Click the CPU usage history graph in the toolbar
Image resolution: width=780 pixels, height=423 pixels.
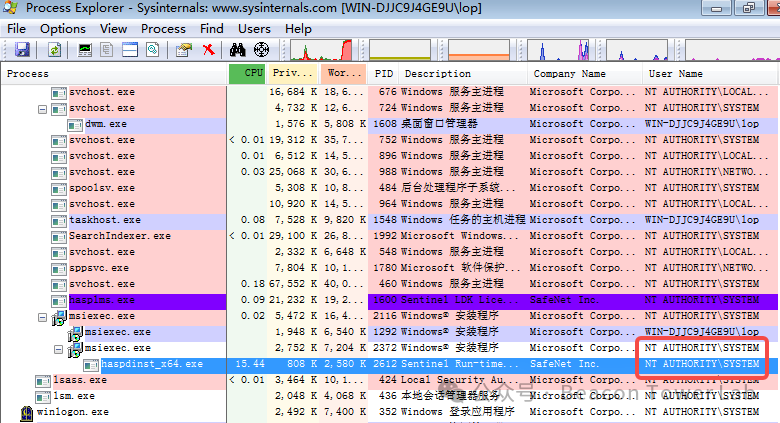point(321,50)
